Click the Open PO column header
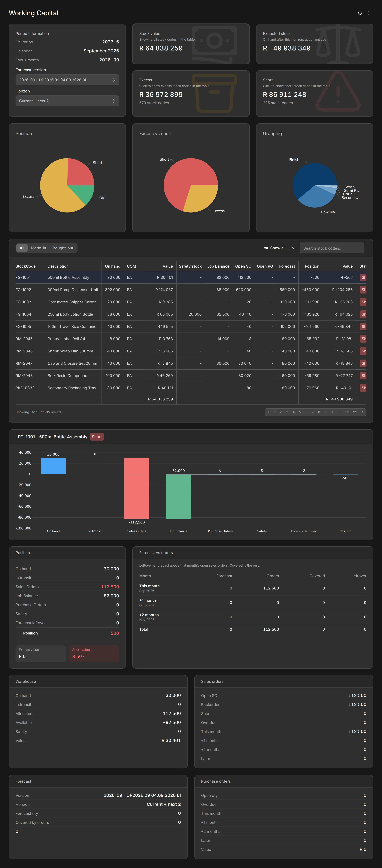 tap(265, 266)
